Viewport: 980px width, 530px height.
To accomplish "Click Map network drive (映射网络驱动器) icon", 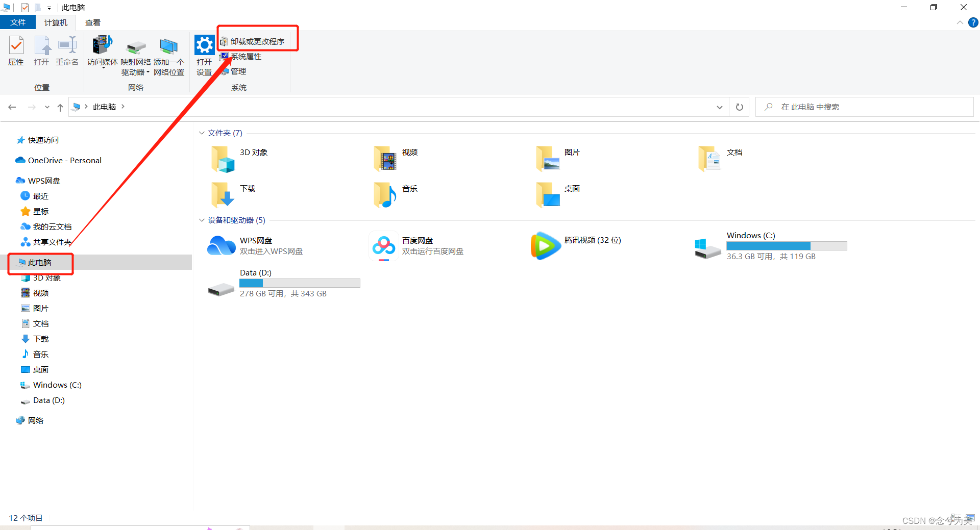I will click(x=136, y=48).
